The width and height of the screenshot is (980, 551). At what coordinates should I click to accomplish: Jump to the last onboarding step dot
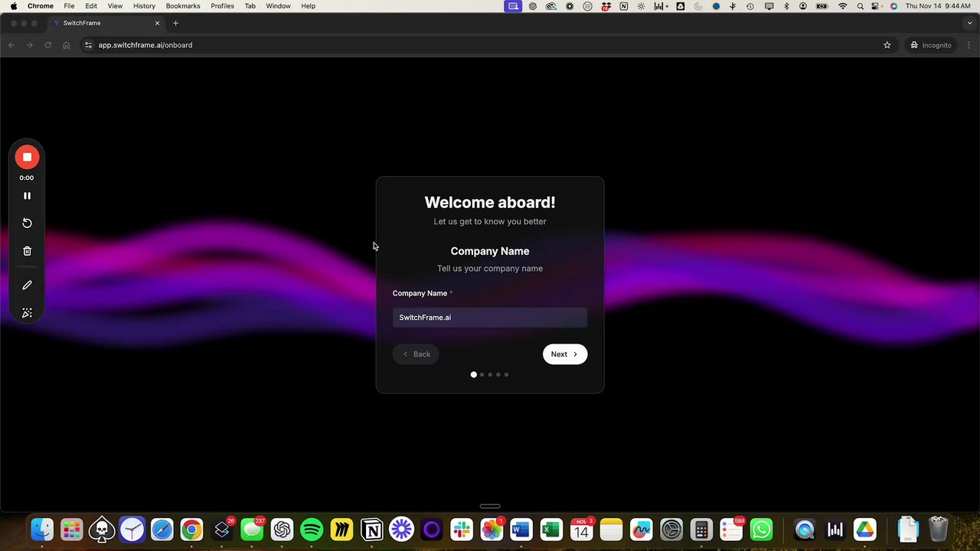point(506,375)
